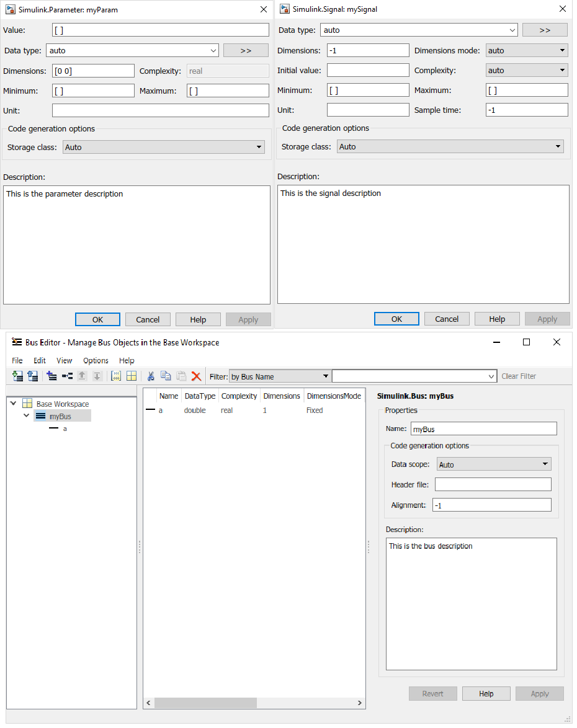
Task: Delete the selected bus object
Action: click(x=196, y=376)
